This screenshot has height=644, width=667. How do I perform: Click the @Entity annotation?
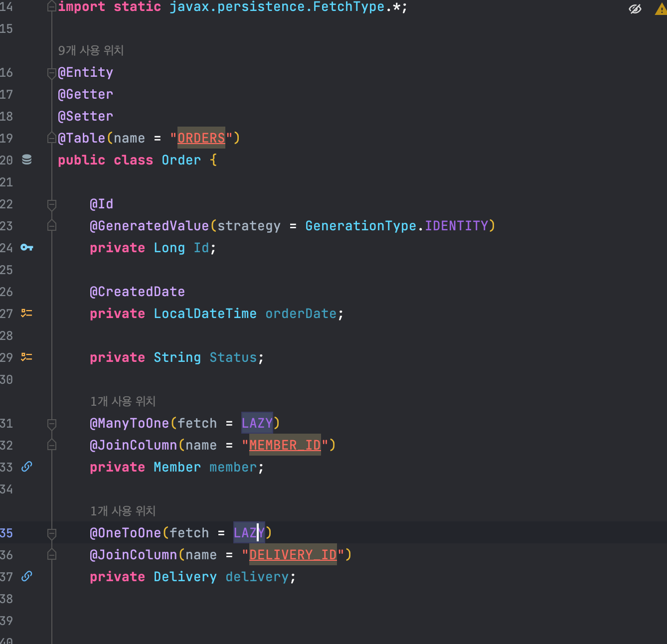point(85,72)
